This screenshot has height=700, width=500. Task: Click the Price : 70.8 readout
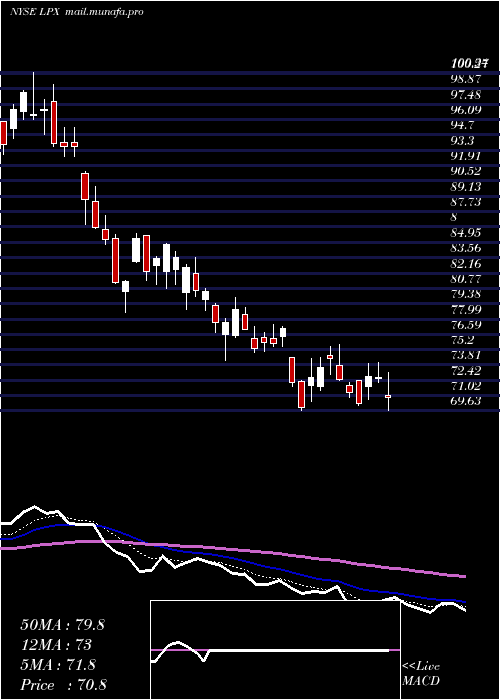63,685
